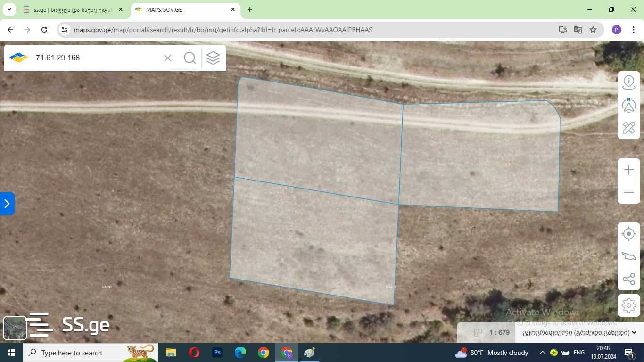This screenshot has width=644, height=362.
Task: Open map settings gear
Action: coord(628,305)
